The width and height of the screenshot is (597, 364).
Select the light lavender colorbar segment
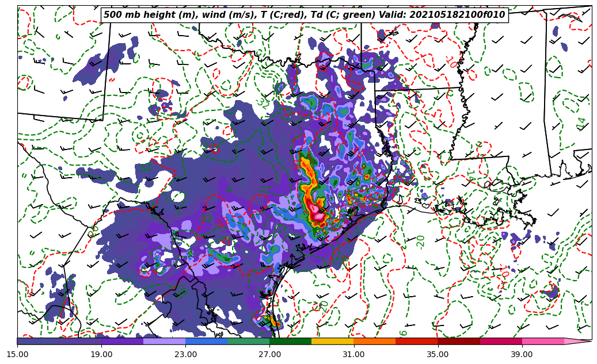point(164,341)
